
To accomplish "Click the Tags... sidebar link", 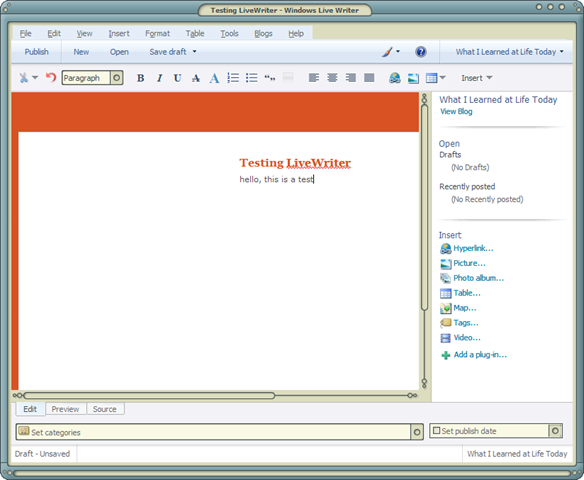I will coord(466,323).
